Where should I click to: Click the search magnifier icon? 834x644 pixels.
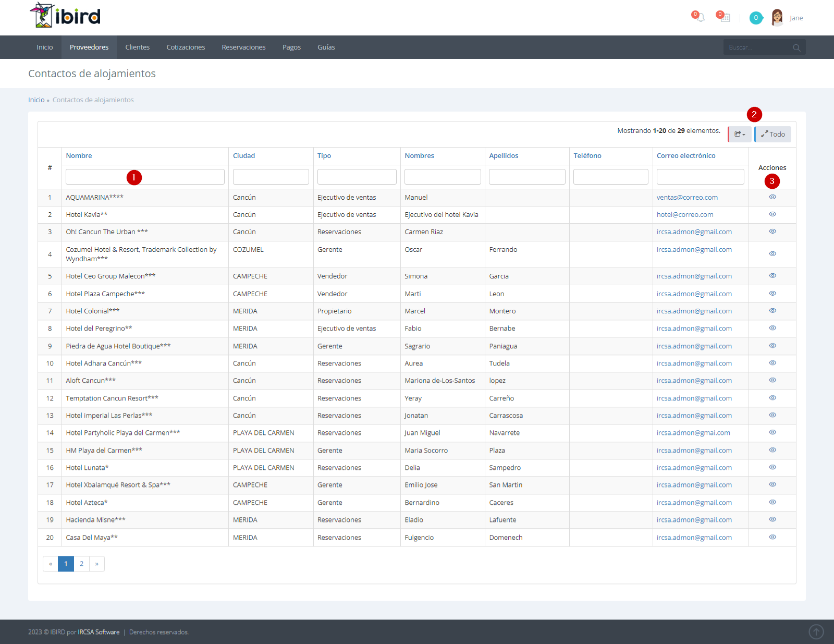tap(796, 47)
